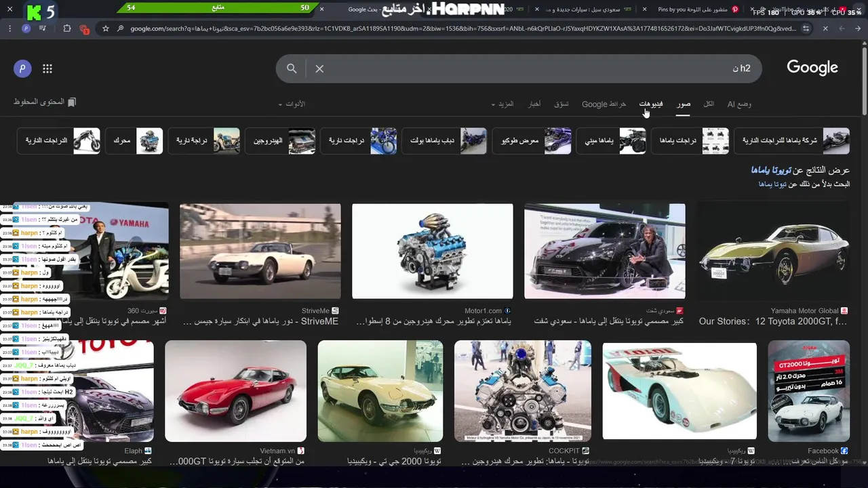Open the white convertible StriveME image

point(260,251)
